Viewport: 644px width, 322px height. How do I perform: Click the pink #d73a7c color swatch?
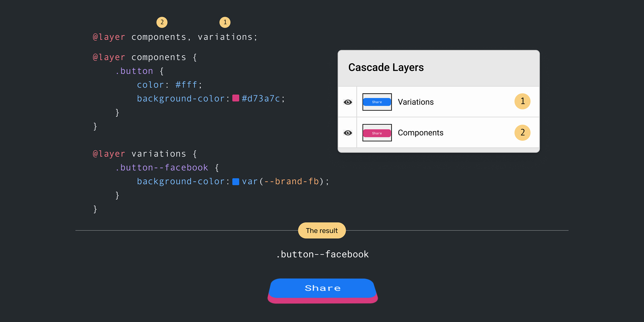click(236, 98)
